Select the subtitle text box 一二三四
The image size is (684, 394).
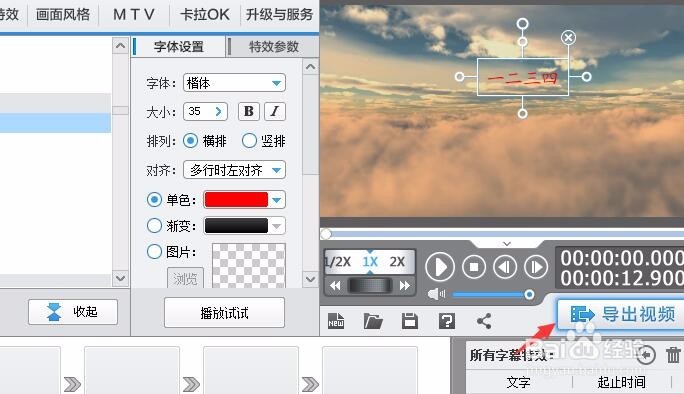523,77
